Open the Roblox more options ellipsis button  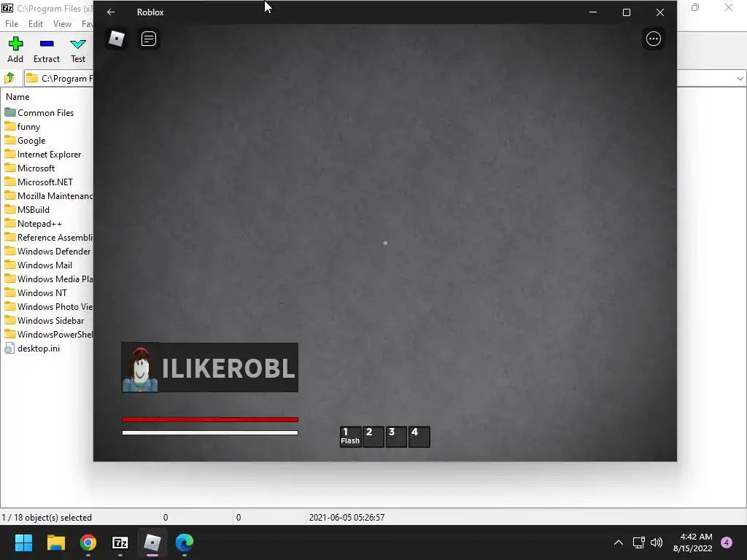[x=653, y=39]
